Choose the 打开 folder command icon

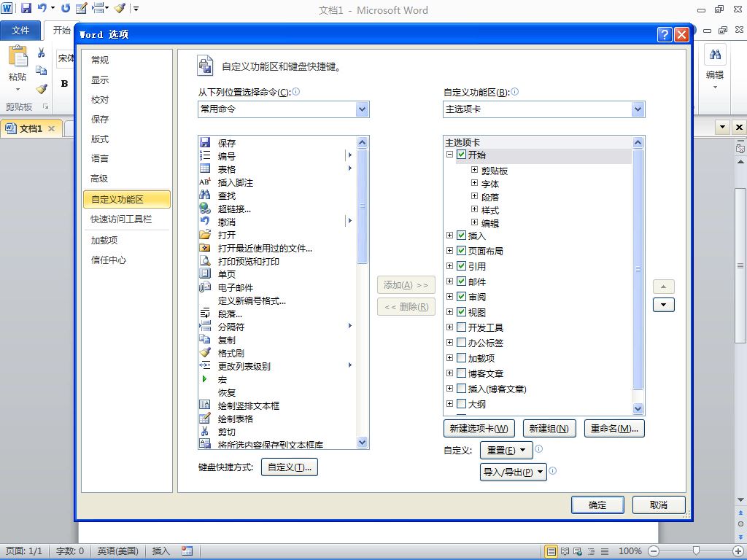tap(205, 234)
